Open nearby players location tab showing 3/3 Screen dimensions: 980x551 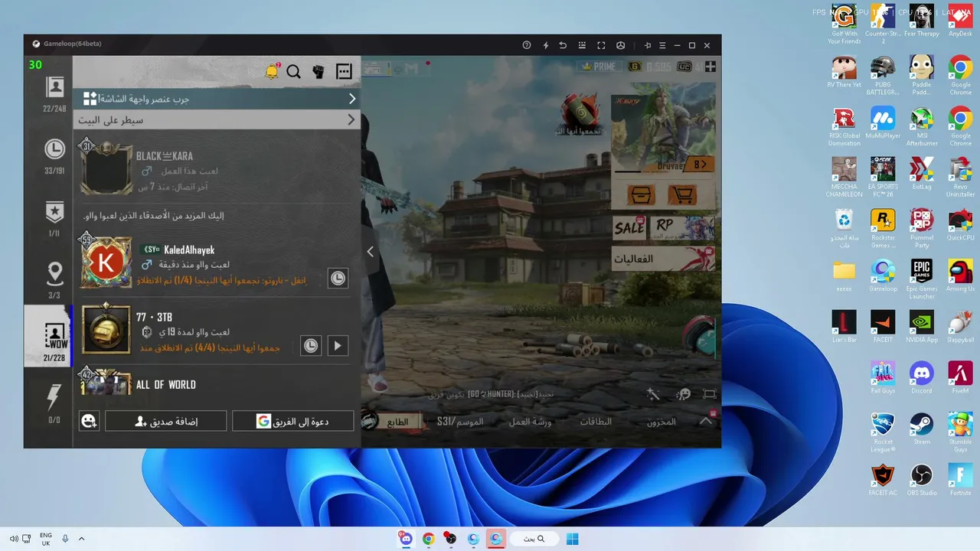point(54,280)
